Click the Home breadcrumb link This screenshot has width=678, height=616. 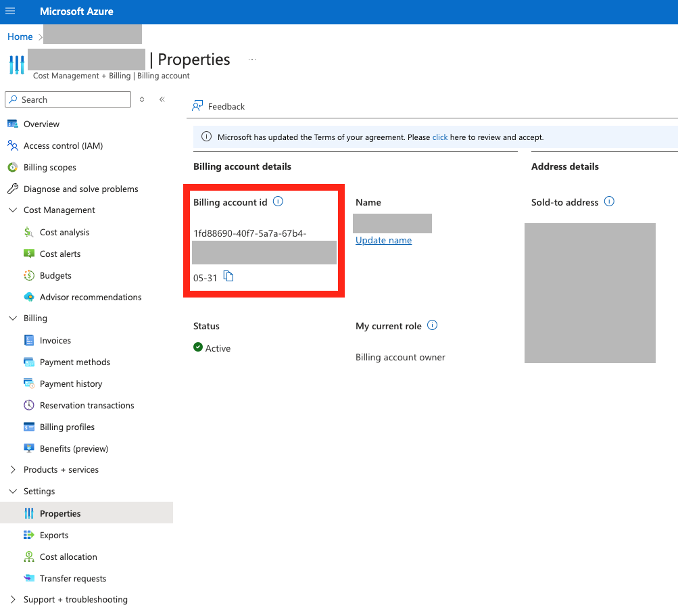click(x=20, y=37)
